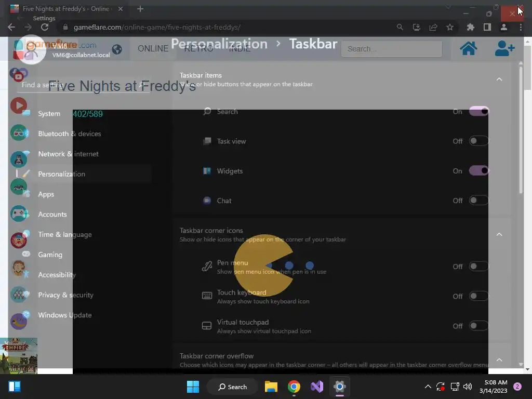Click network icon in system tray
The width and height of the screenshot is (532, 399).
pyautogui.click(x=455, y=387)
